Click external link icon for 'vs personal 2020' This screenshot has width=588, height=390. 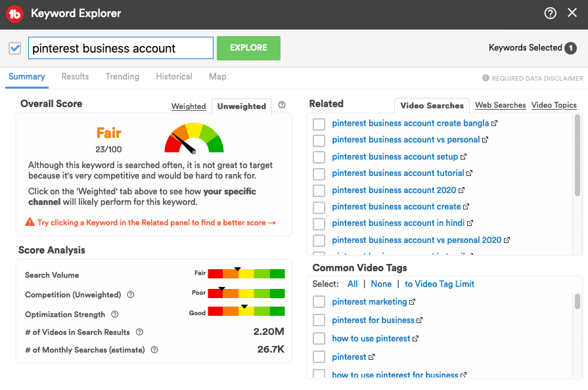coord(507,240)
